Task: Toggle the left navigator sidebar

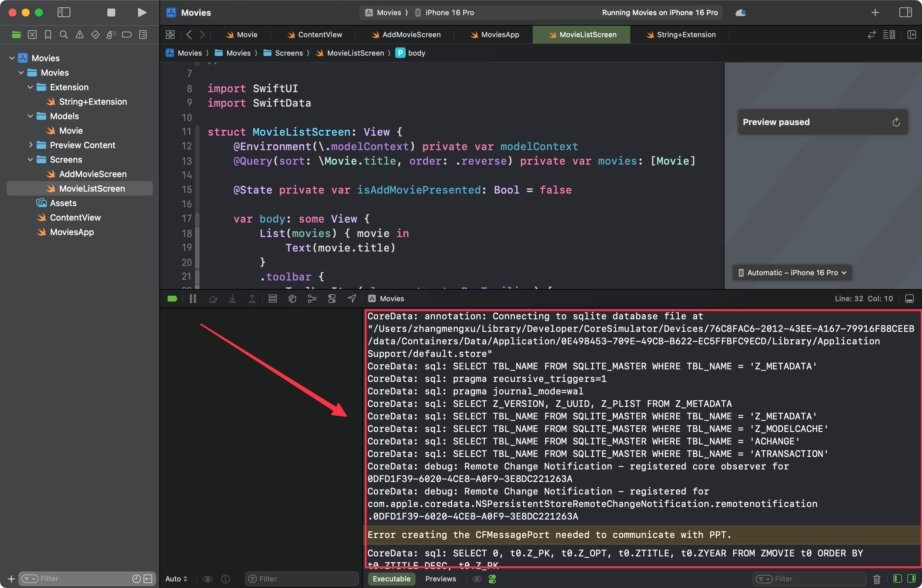Action: coord(64,13)
